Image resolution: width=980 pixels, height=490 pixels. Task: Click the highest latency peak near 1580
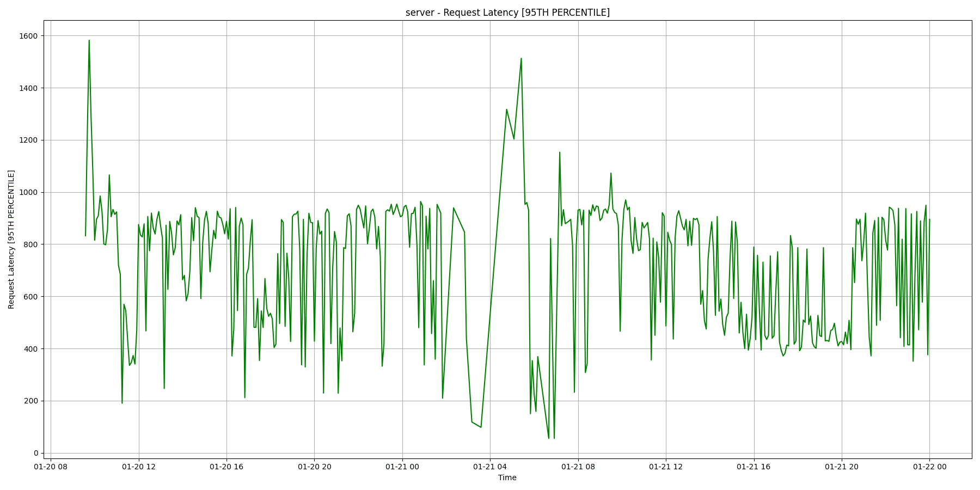pos(89,40)
